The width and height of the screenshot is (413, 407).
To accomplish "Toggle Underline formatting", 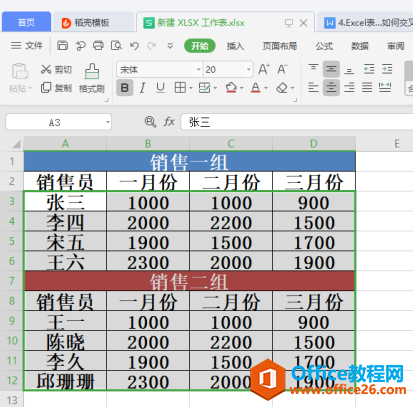I will [x=161, y=88].
